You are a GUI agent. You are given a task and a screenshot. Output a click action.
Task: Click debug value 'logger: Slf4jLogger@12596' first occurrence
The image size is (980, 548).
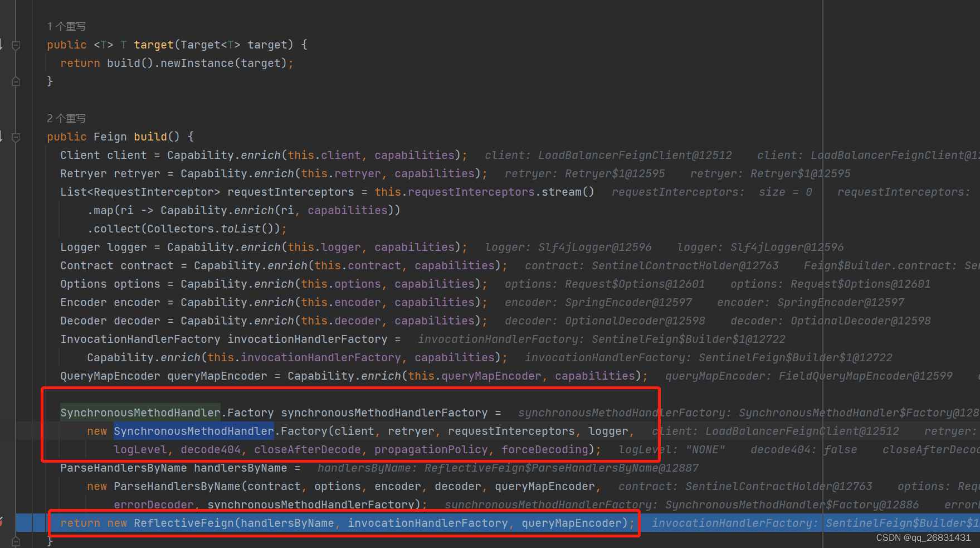pos(568,247)
